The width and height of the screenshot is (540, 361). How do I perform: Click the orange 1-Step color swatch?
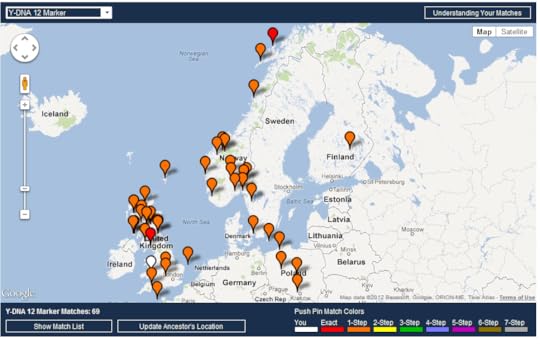tap(358, 330)
